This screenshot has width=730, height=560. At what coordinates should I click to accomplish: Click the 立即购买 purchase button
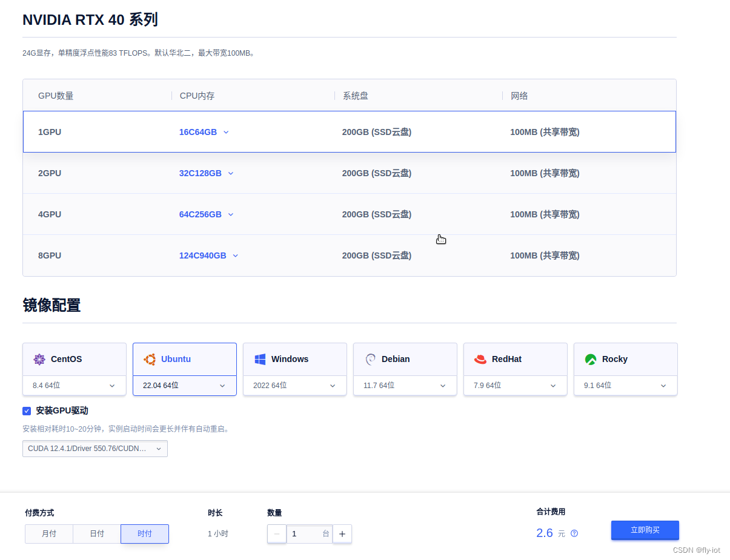pyautogui.click(x=645, y=530)
